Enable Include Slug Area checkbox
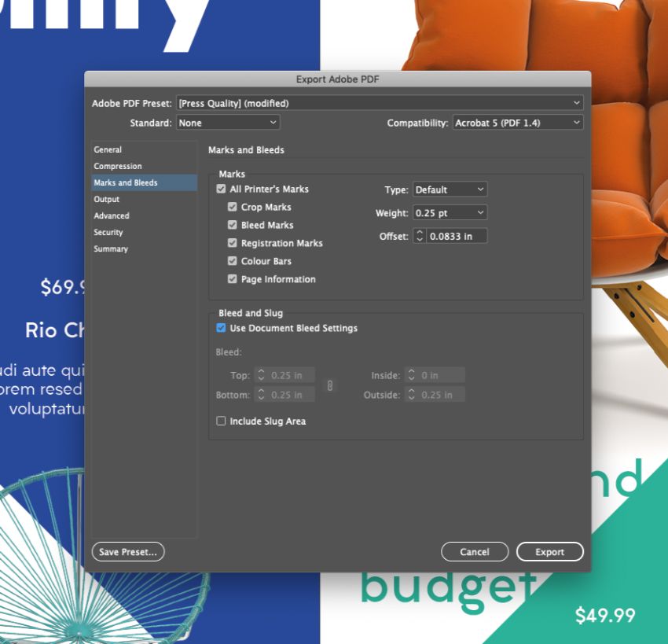 221,421
